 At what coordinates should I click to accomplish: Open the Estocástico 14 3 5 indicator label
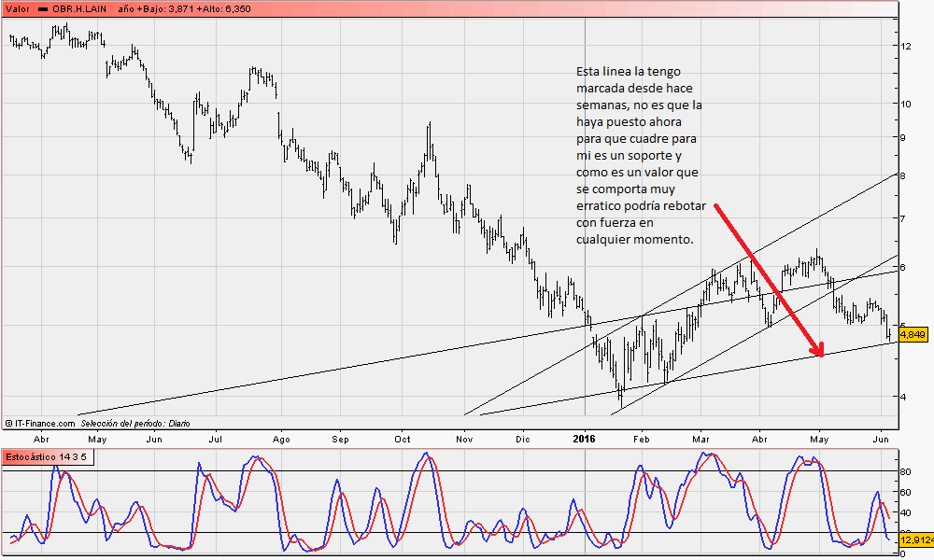click(x=45, y=457)
